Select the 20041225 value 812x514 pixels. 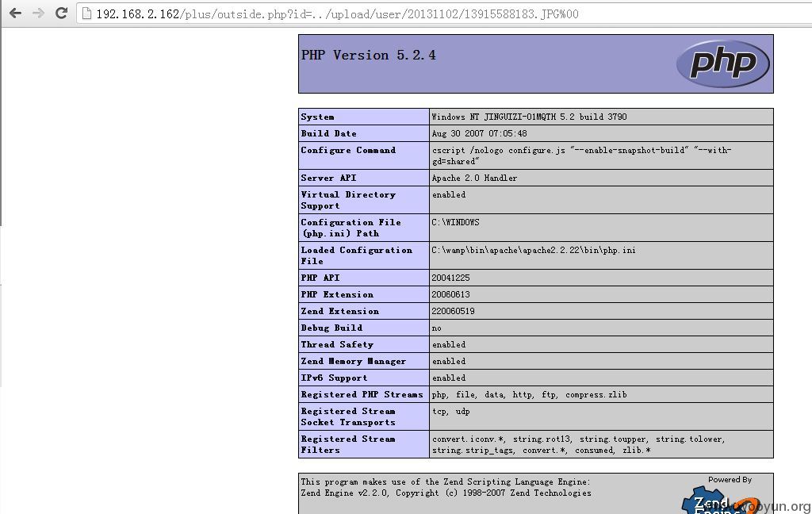point(451,278)
